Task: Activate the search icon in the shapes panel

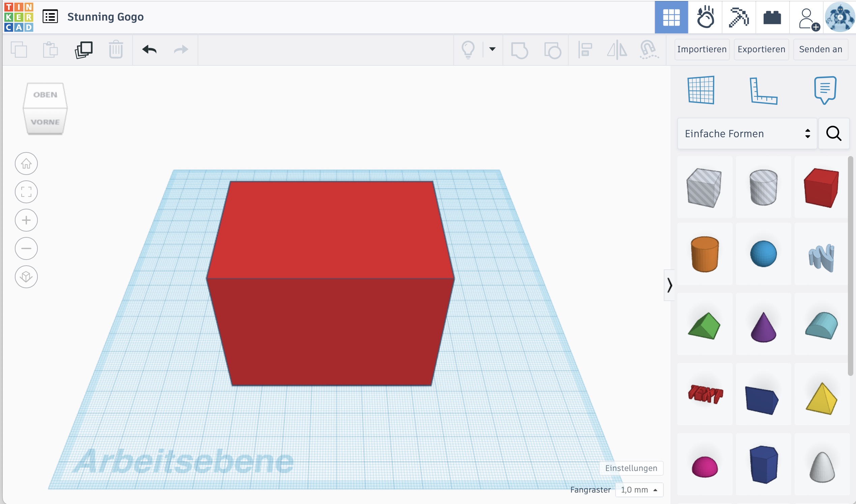Action: pyautogui.click(x=834, y=134)
